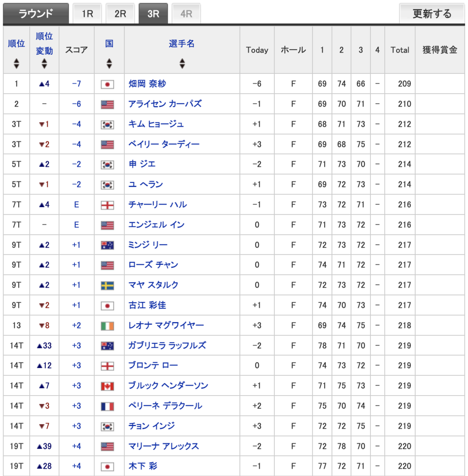Open player チョン インジ
This screenshot has height=476, width=468.
(151, 426)
